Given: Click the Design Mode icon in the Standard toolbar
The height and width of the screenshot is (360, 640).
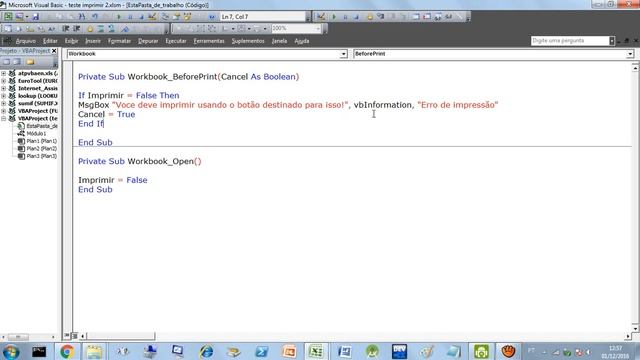Looking at the screenshot, I should click(152, 17).
